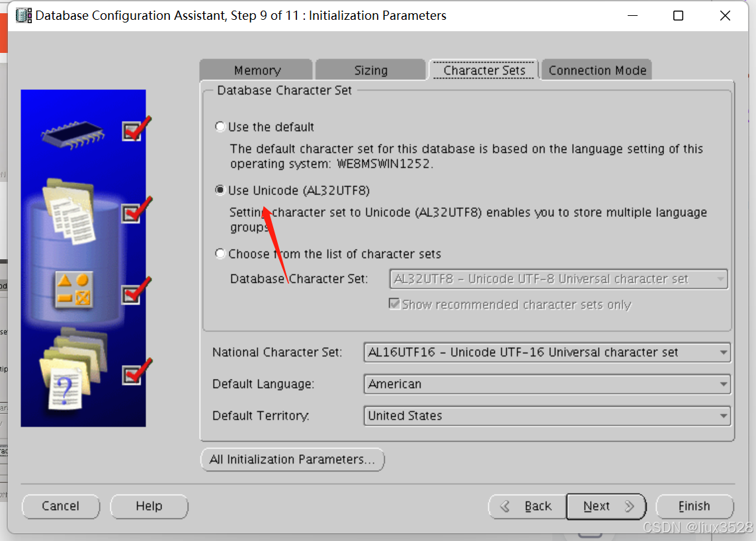Maximize the Database Configuration Assistant window
The image size is (756, 541).
[678, 15]
